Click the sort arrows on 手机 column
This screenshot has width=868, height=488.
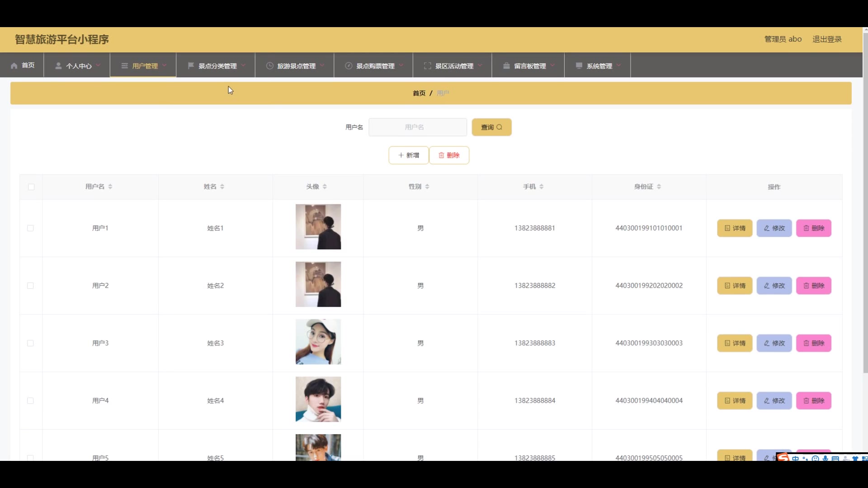click(x=542, y=187)
